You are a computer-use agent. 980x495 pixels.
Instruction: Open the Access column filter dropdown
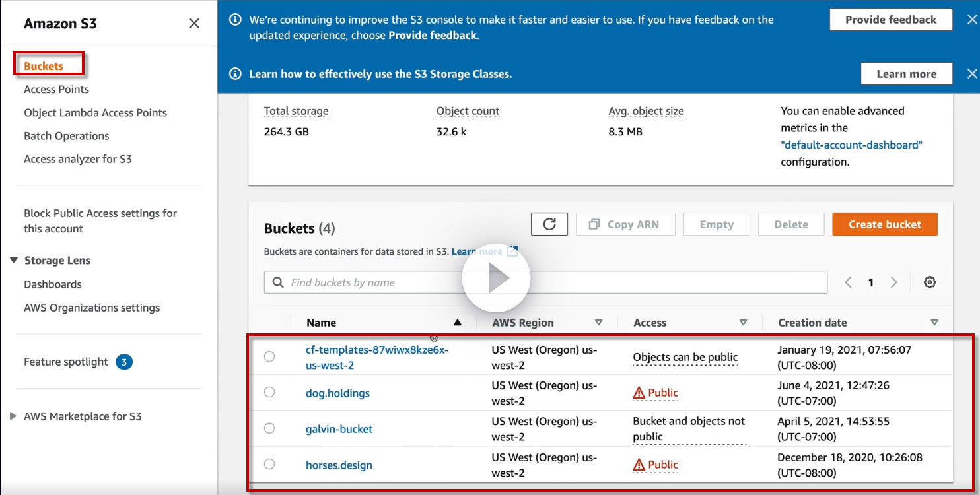(743, 323)
